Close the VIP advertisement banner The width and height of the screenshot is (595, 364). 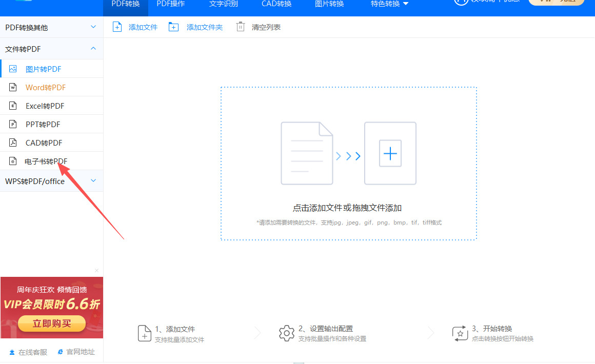pyautogui.click(x=97, y=270)
